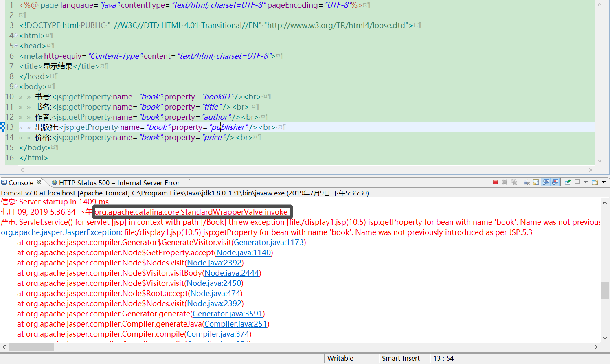610x364 pixels.
Task: Remove the launch from the console
Action: pyautogui.click(x=505, y=182)
